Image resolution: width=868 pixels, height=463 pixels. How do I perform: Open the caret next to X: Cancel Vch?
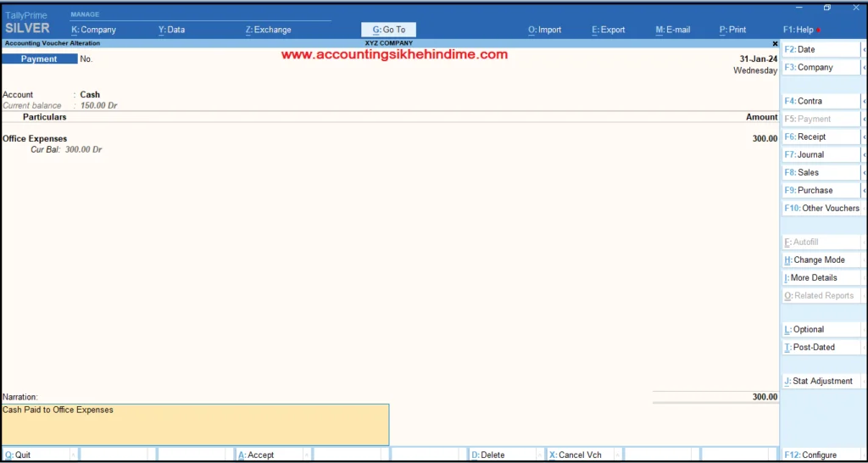(x=618, y=455)
